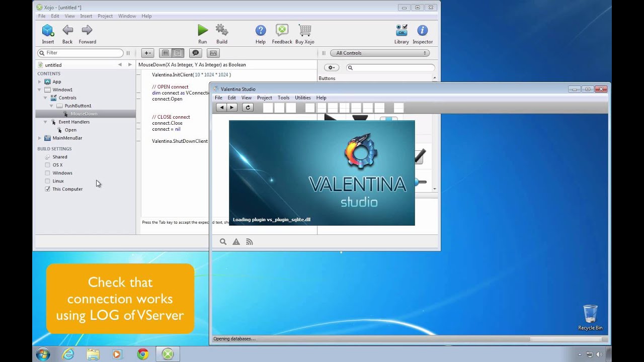Open the Feedback tool
The image size is (644, 362).
(x=282, y=30)
